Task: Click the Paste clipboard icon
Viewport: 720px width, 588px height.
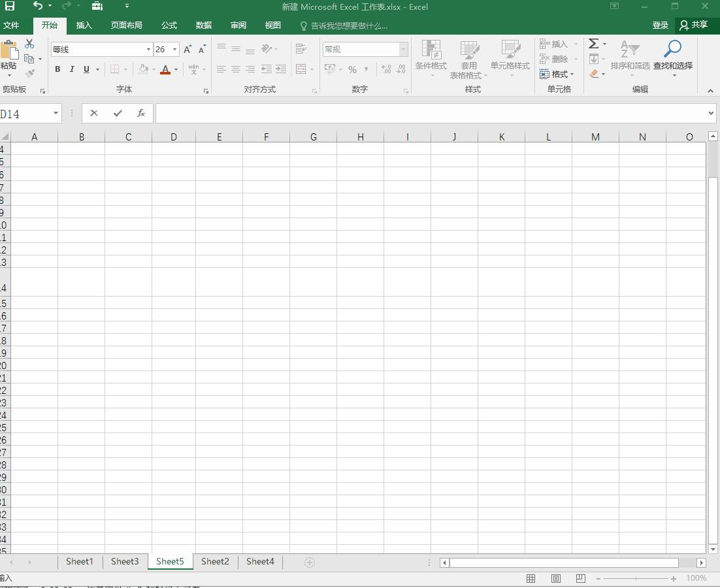Action: [8, 50]
